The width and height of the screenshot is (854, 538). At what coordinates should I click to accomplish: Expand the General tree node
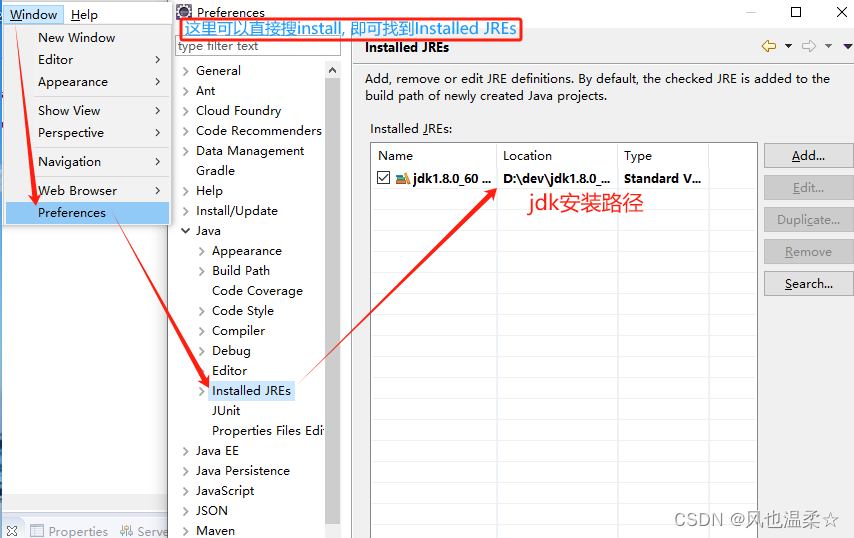(x=186, y=71)
